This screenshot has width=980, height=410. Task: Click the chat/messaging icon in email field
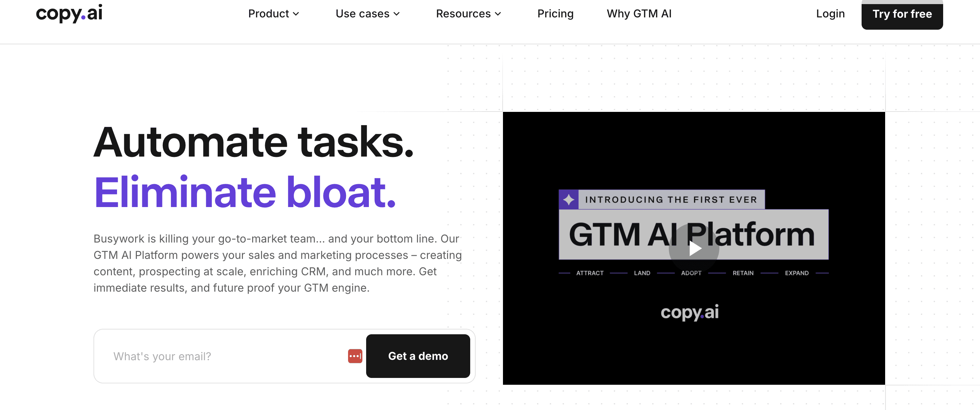(x=355, y=356)
